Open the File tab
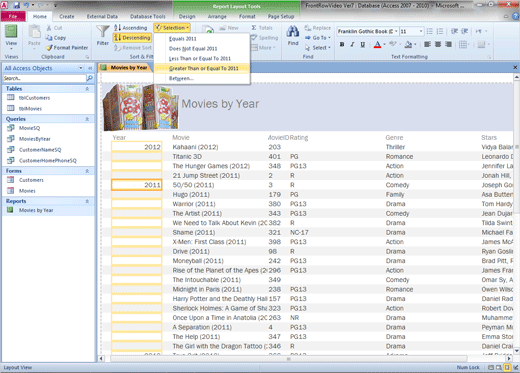 point(13,16)
